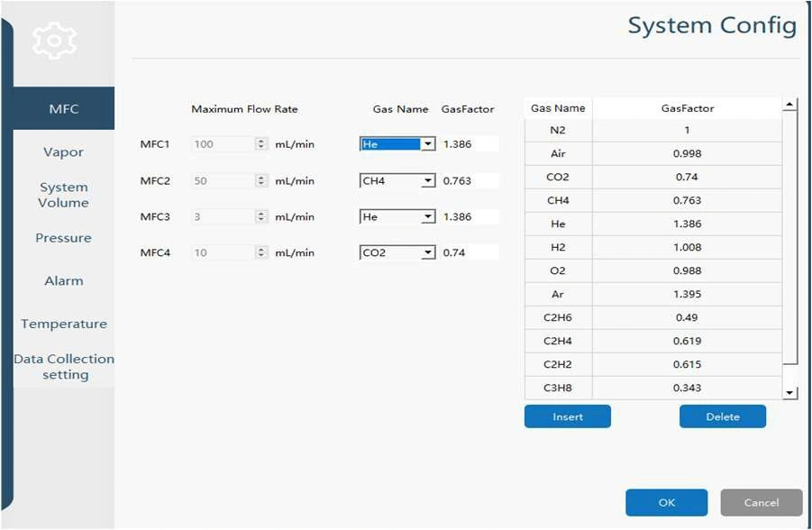Expand the MFC2 gas name dropdown

(x=428, y=181)
